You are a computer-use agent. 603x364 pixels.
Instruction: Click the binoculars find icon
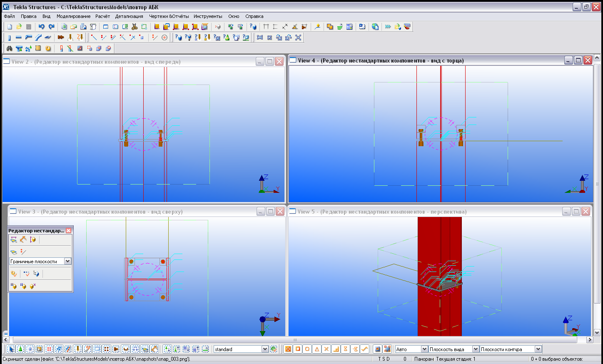pos(9,48)
